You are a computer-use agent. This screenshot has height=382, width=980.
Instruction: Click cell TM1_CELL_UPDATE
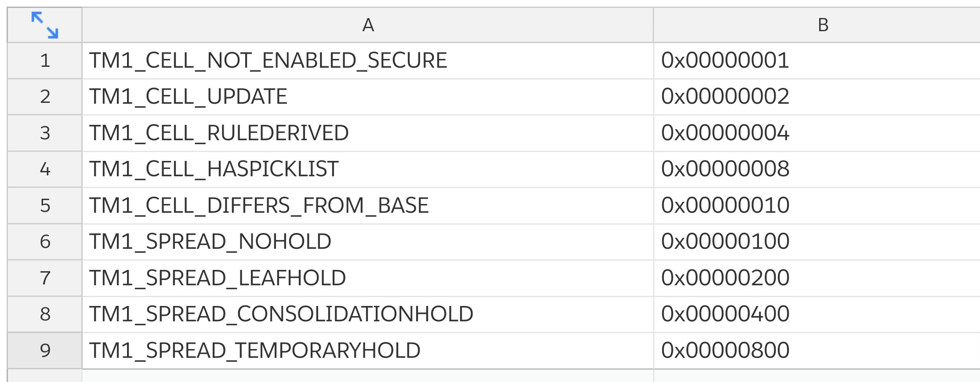[x=368, y=97]
